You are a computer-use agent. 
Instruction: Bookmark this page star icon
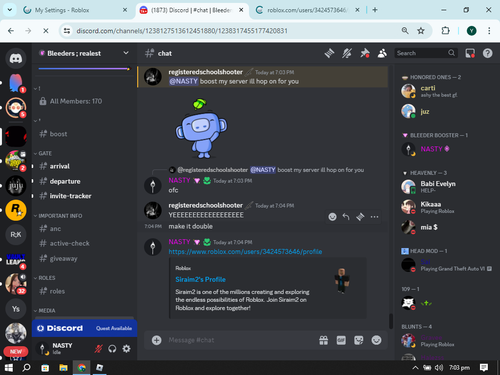[x=421, y=31]
